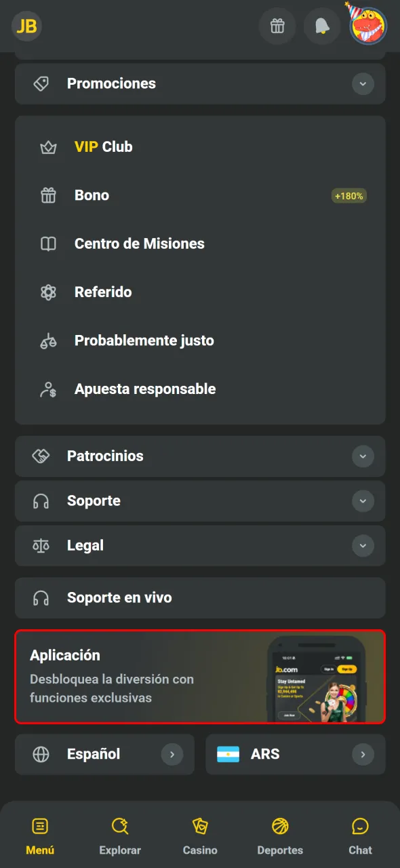The width and height of the screenshot is (400, 868).
Task: Select the Explorar magnifier icon
Action: pyautogui.click(x=120, y=826)
